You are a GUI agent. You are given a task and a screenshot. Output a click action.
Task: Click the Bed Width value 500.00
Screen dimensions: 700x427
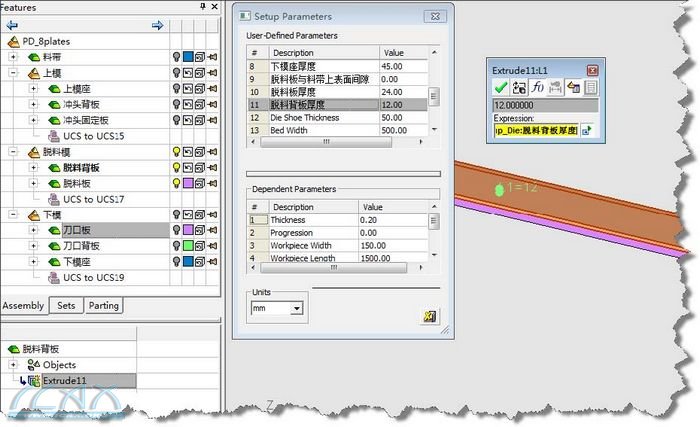394,130
